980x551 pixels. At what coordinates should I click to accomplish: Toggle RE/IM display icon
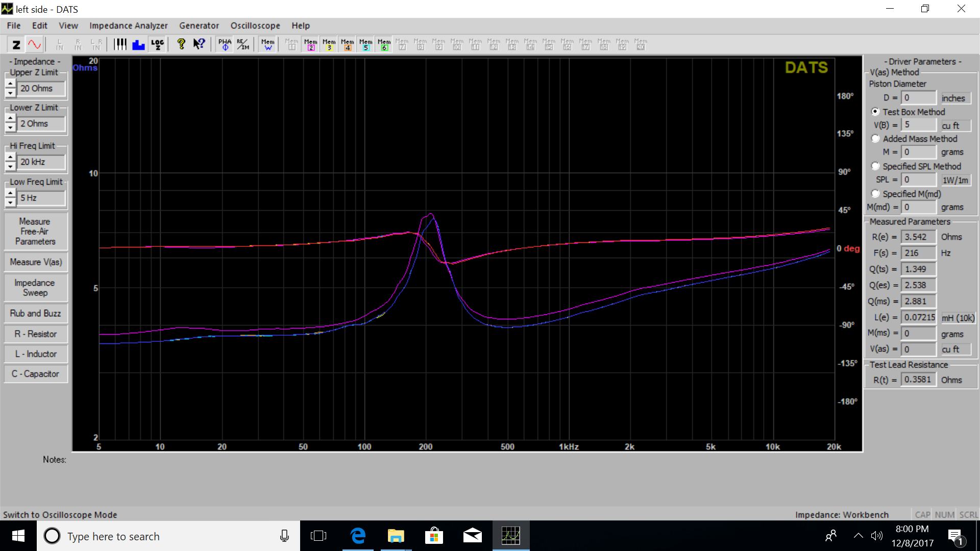click(243, 44)
